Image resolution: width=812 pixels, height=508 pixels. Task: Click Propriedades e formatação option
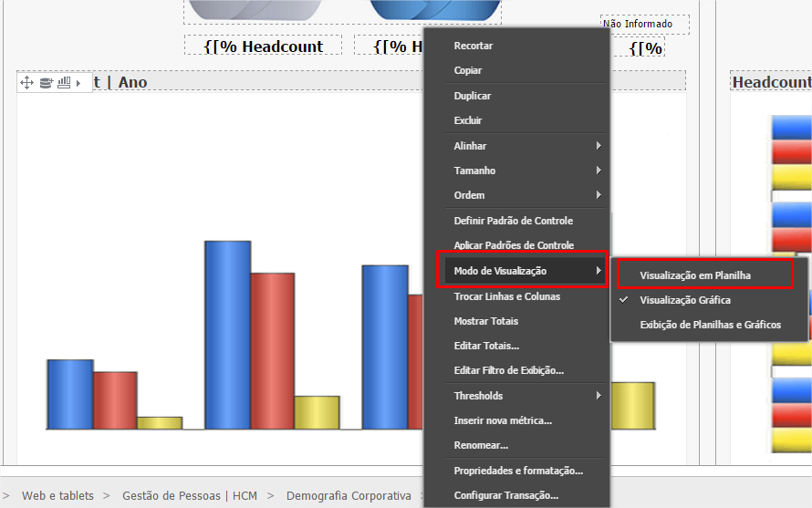[x=518, y=471]
